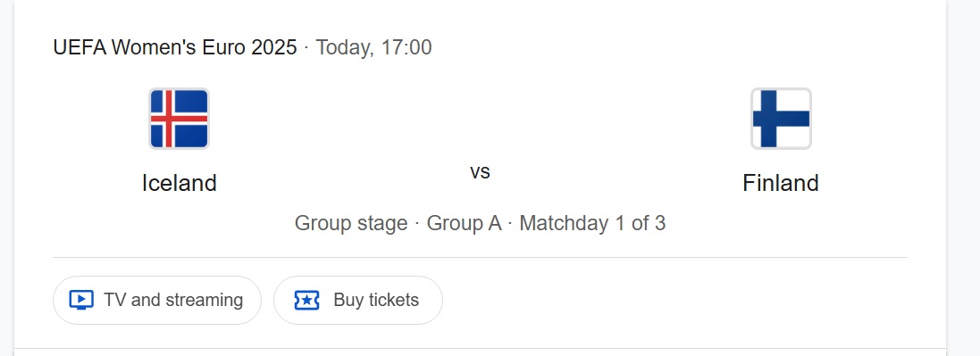Click the blank space between flags above 'vs'
The height and width of the screenshot is (356, 980).
(x=480, y=119)
